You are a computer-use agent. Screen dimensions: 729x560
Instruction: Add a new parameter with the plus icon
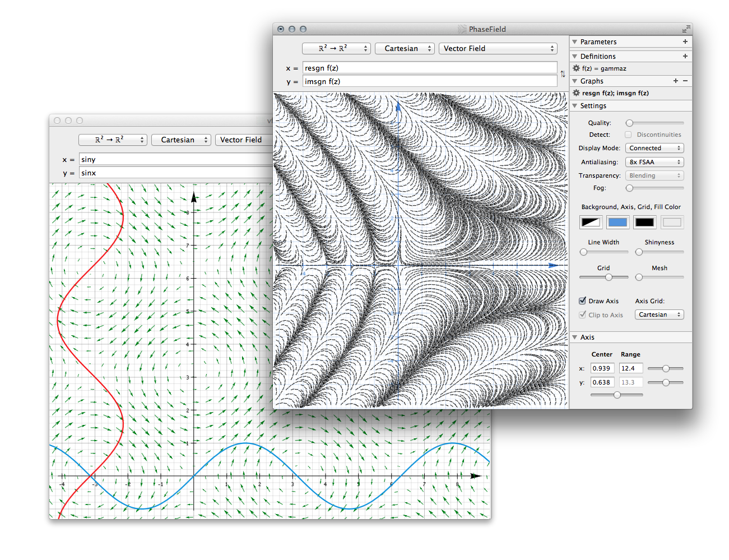point(685,42)
